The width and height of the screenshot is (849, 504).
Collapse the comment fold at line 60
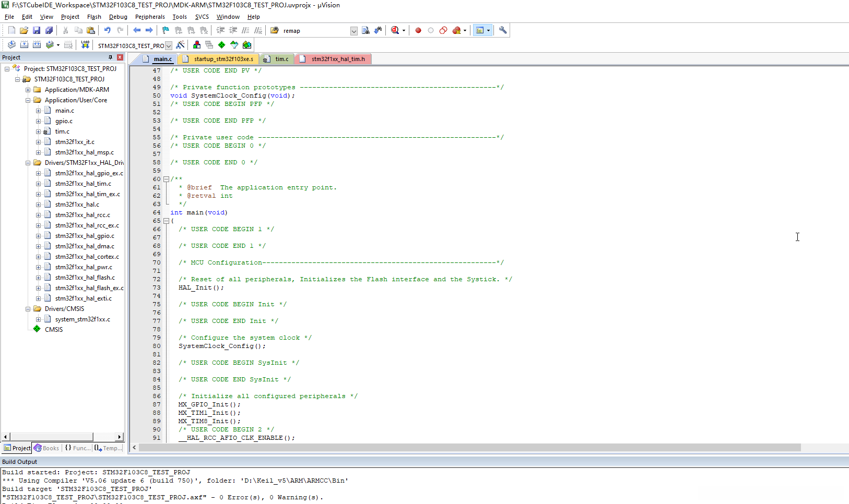167,179
